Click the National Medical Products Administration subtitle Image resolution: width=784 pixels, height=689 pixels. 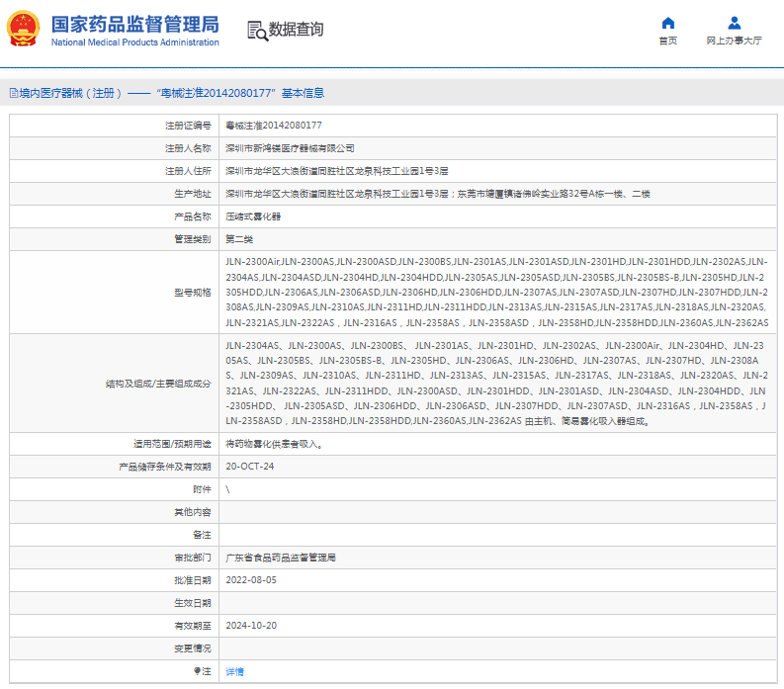click(x=134, y=43)
